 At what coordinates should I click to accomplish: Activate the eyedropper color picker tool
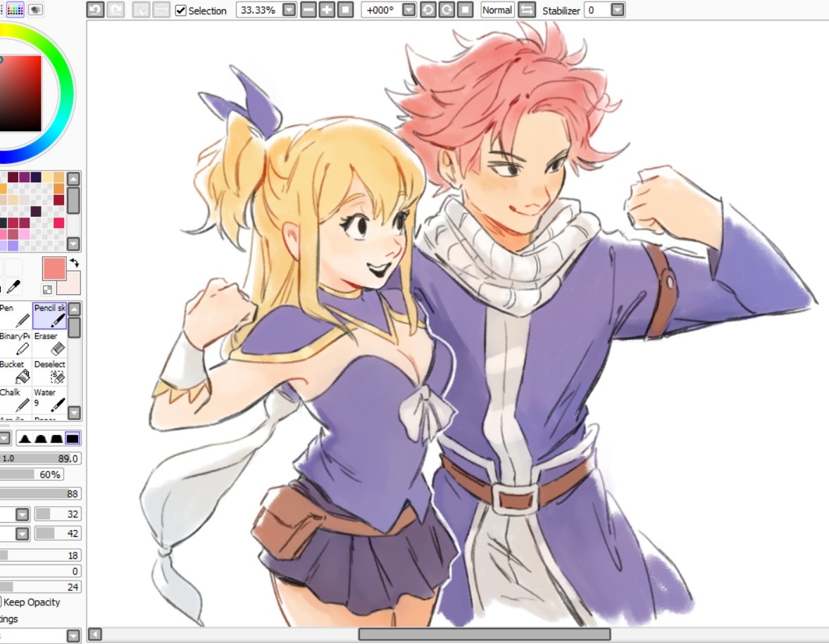13,286
